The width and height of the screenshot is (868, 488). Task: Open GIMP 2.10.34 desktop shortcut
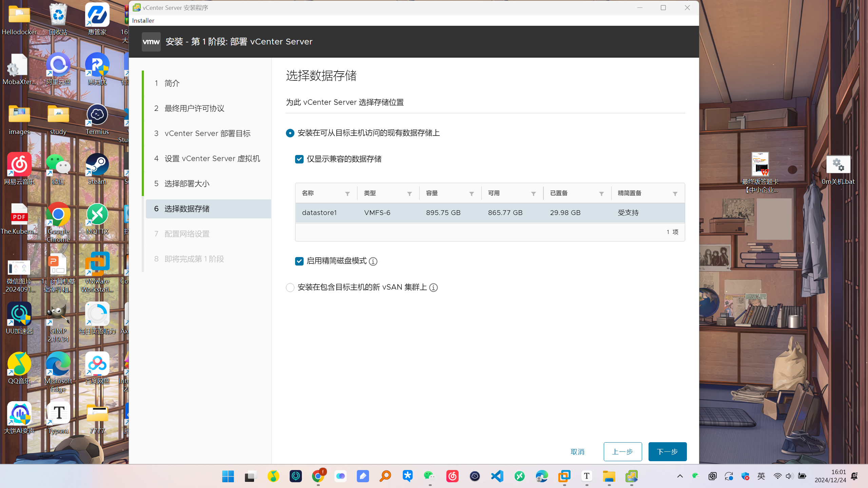point(58,323)
